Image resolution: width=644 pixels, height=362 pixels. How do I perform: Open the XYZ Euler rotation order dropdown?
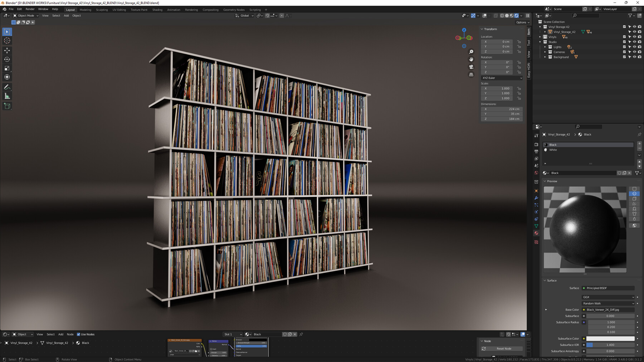[x=502, y=78]
